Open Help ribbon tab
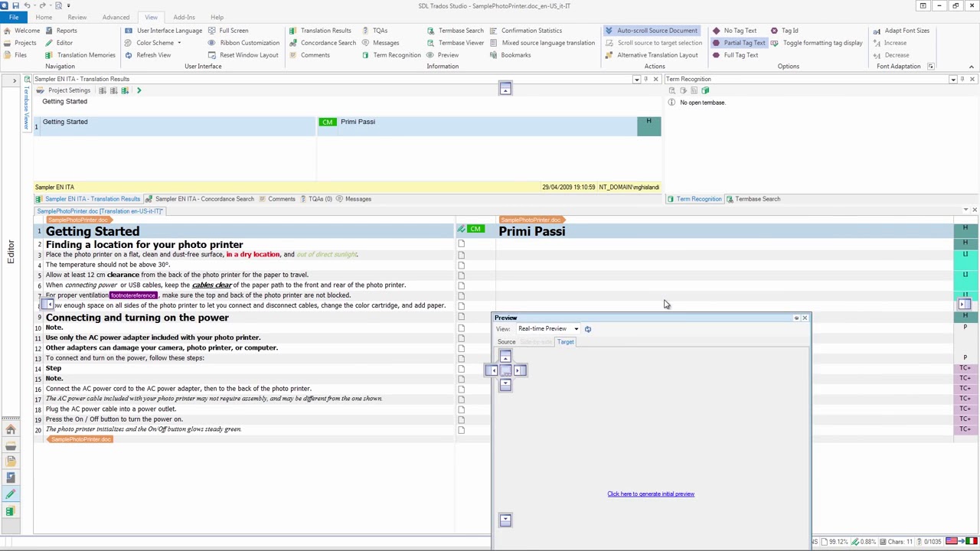 [x=217, y=17]
